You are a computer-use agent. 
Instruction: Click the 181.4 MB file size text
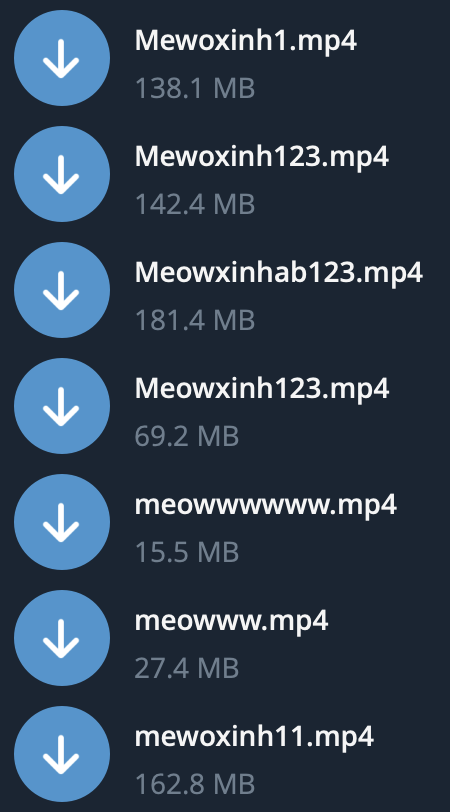pos(195,321)
